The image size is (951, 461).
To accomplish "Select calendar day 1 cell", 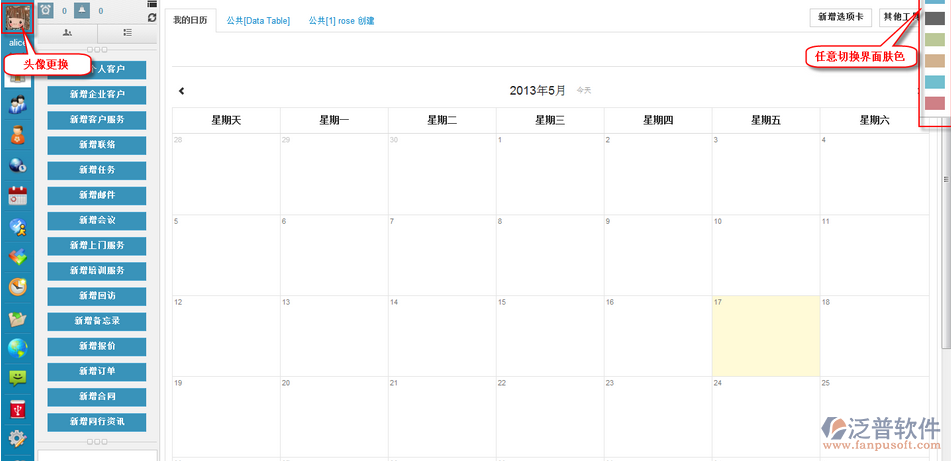I will point(550,174).
